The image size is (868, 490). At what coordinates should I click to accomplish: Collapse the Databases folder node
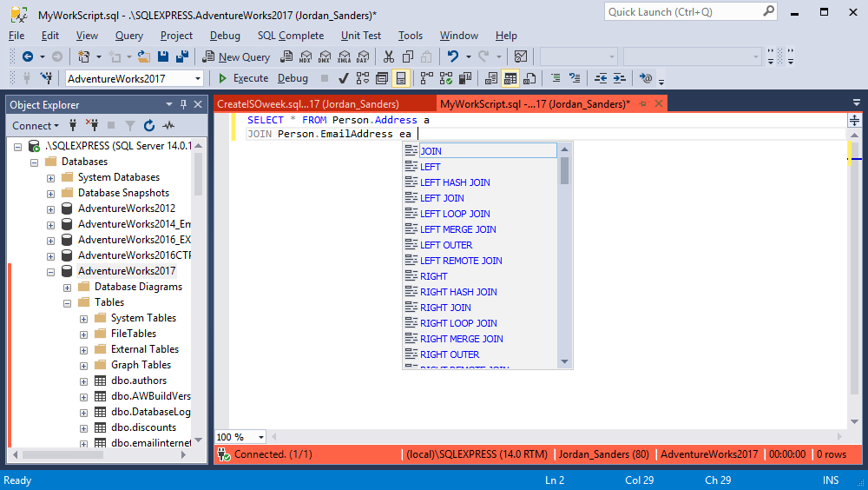tap(35, 162)
